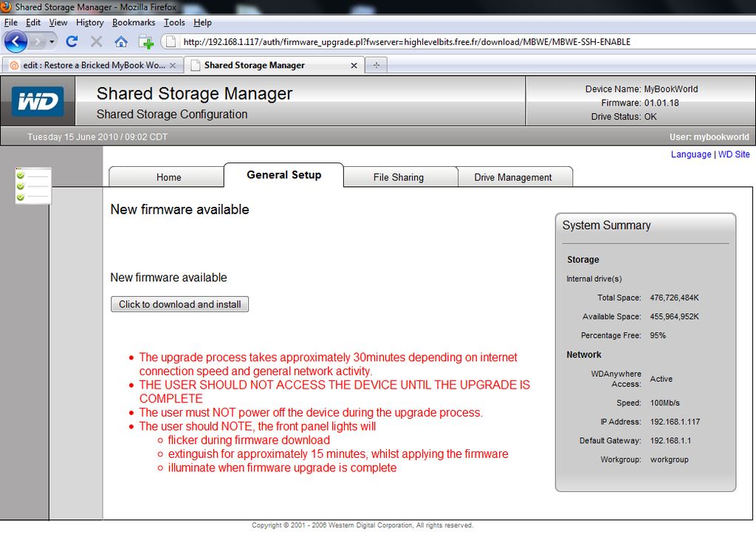Click the Available Space value 455,964,952K
The width and height of the screenshot is (756, 537).
point(674,316)
